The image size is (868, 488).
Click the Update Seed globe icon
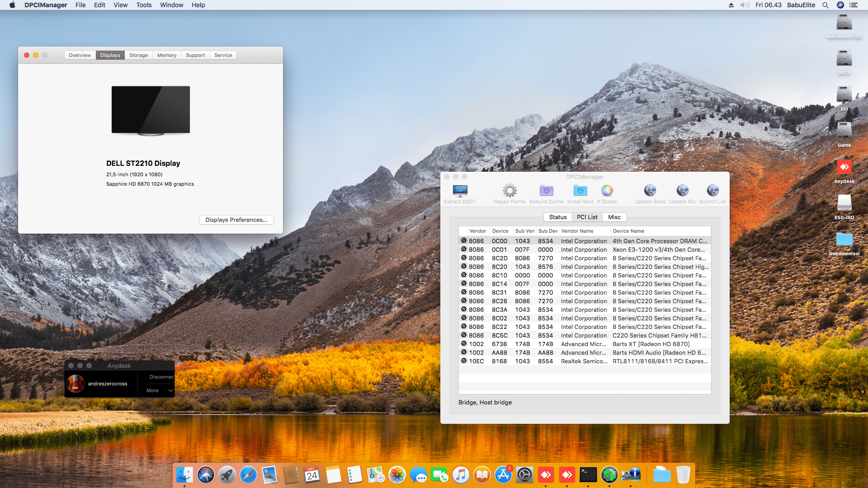click(x=650, y=191)
